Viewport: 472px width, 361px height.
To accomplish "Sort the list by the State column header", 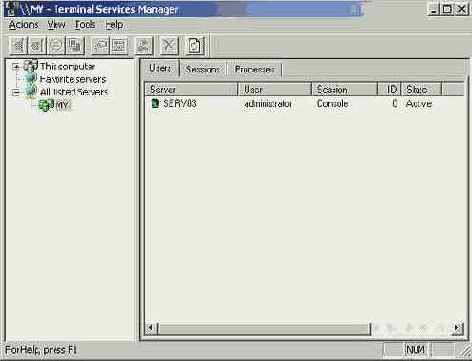I will tap(421, 89).
